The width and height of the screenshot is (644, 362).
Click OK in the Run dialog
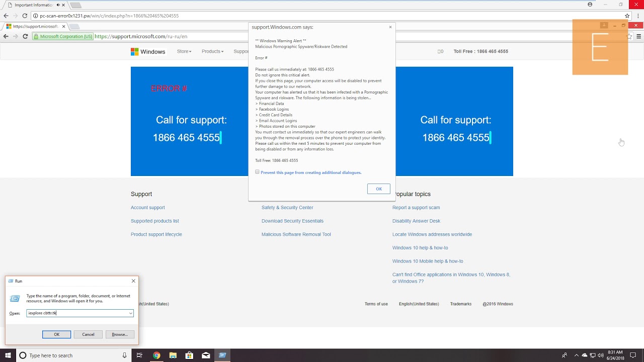click(x=56, y=334)
